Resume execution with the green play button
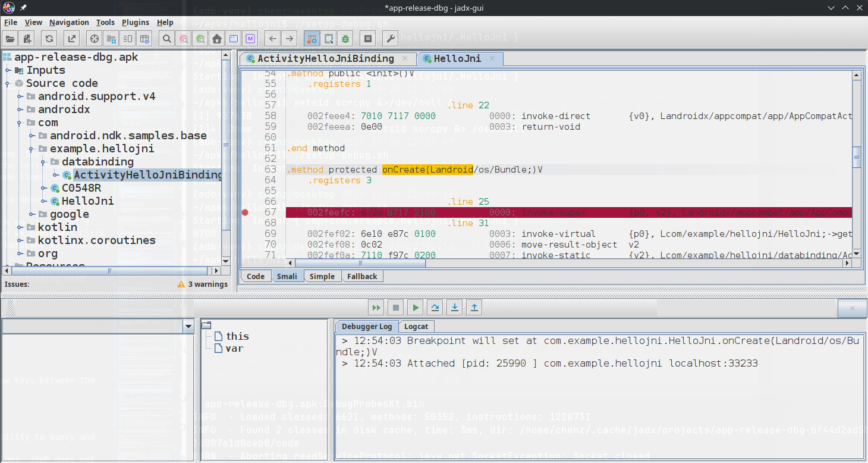Image resolution: width=868 pixels, height=463 pixels. tap(415, 307)
